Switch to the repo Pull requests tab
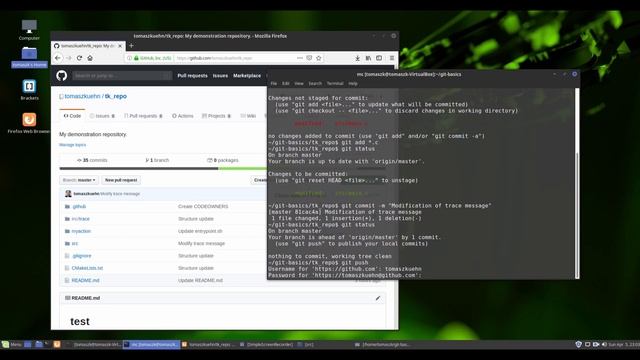Screen dimensions: 640x360 click(x=143, y=116)
